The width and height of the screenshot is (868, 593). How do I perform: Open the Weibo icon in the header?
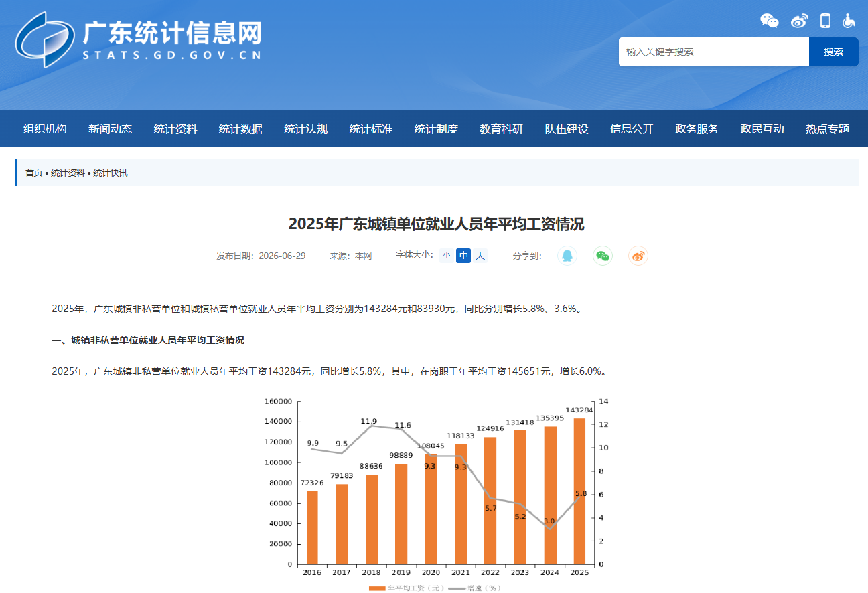pos(800,21)
